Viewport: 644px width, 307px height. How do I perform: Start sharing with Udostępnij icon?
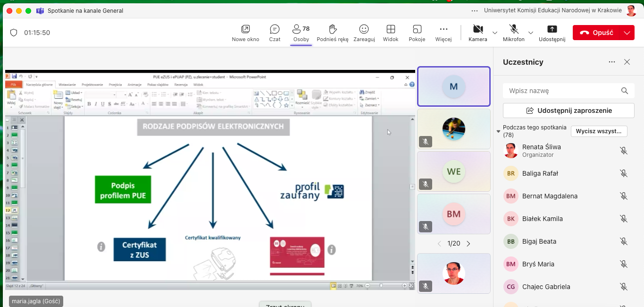[x=552, y=29]
